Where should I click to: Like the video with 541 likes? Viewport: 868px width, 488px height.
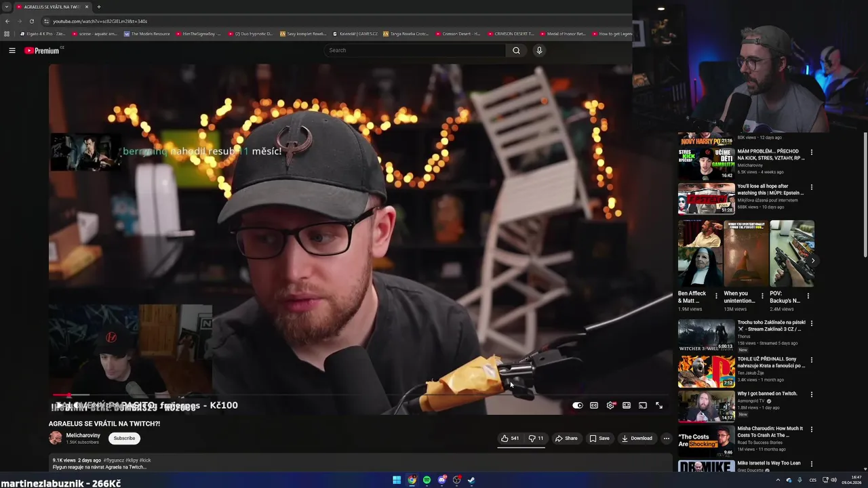[x=510, y=438]
